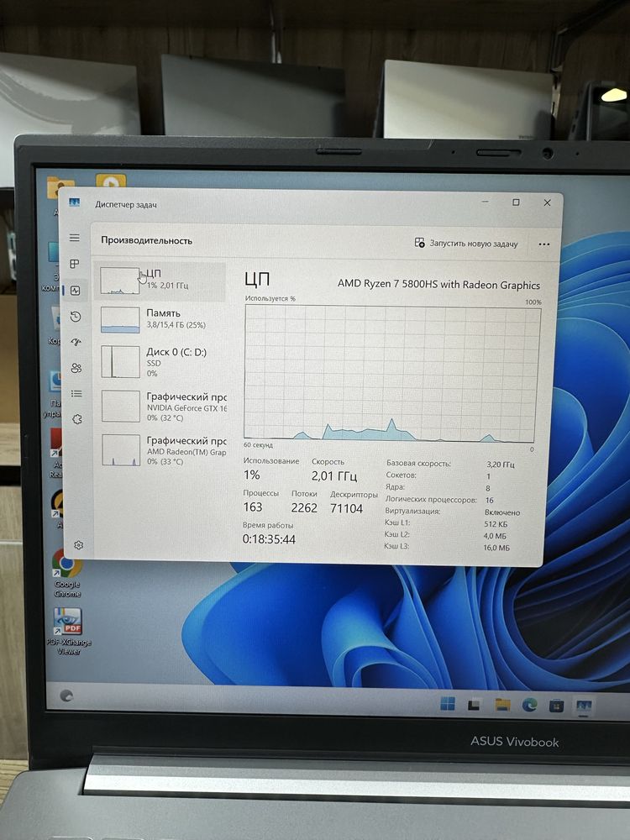
Task: Open the Startup apps gauge icon
Action: pyautogui.click(x=76, y=343)
